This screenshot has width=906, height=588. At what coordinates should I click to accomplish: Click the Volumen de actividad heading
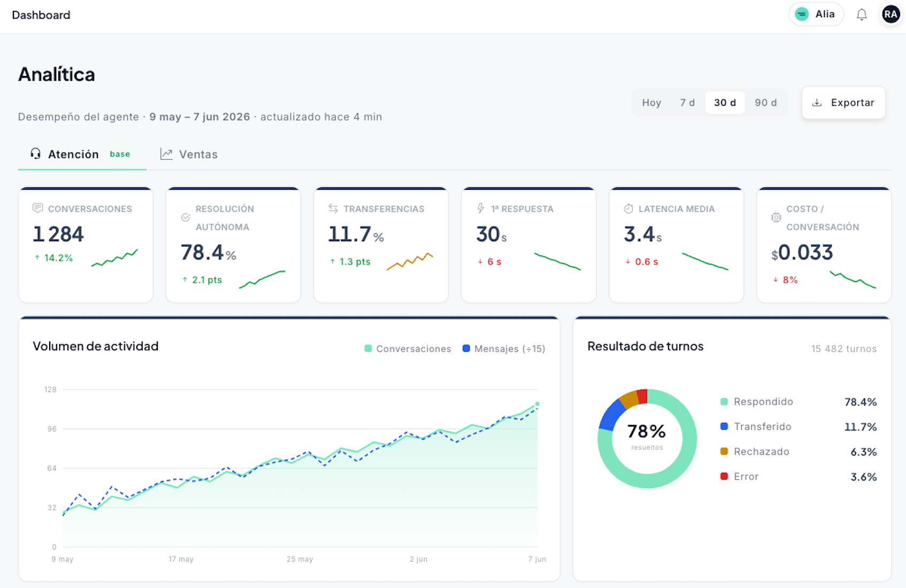pyautogui.click(x=96, y=346)
